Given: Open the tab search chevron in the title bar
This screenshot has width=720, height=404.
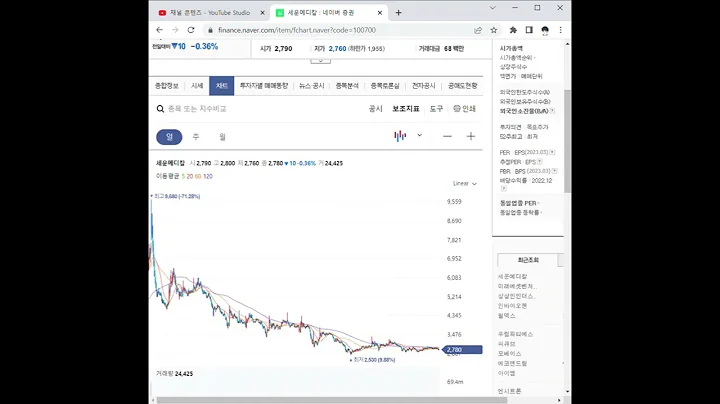Looking at the screenshot, I should tap(493, 8).
